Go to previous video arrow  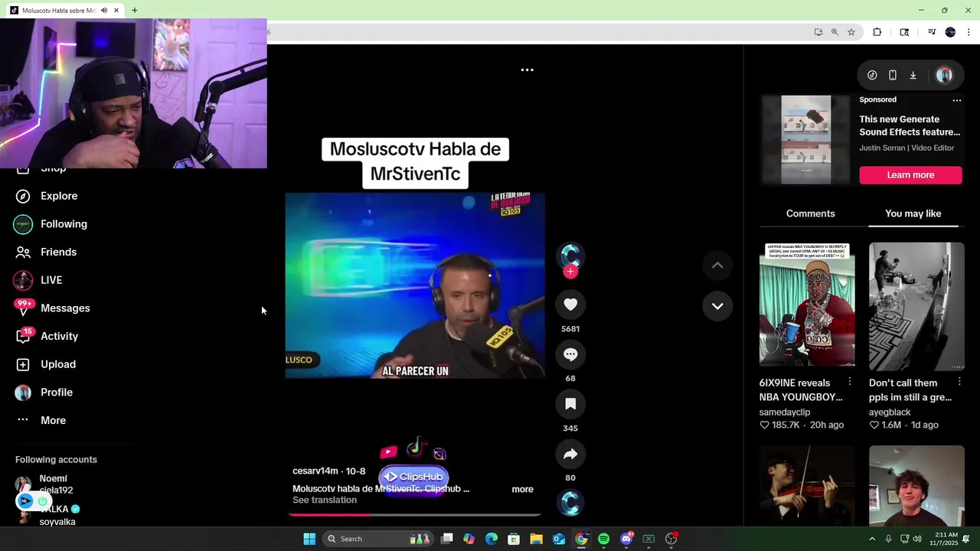pos(717,266)
